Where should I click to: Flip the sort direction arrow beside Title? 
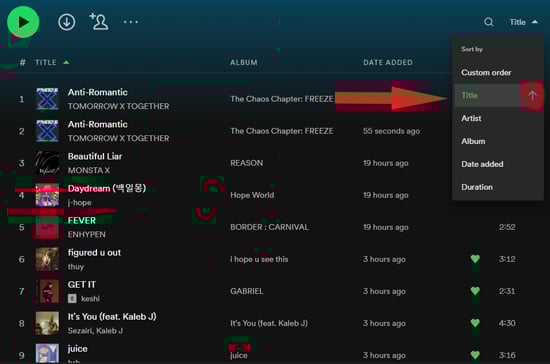coord(532,95)
